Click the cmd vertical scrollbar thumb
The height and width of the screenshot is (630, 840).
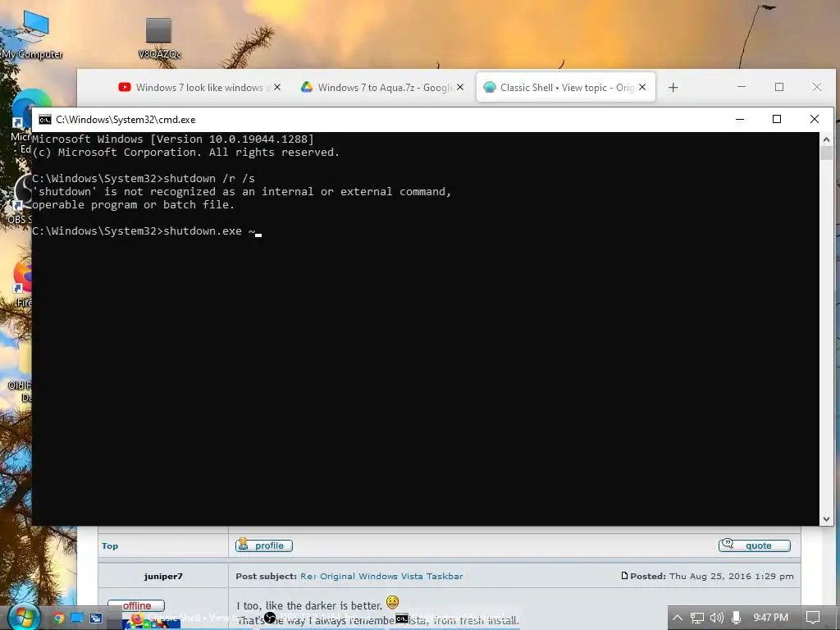[x=826, y=153]
